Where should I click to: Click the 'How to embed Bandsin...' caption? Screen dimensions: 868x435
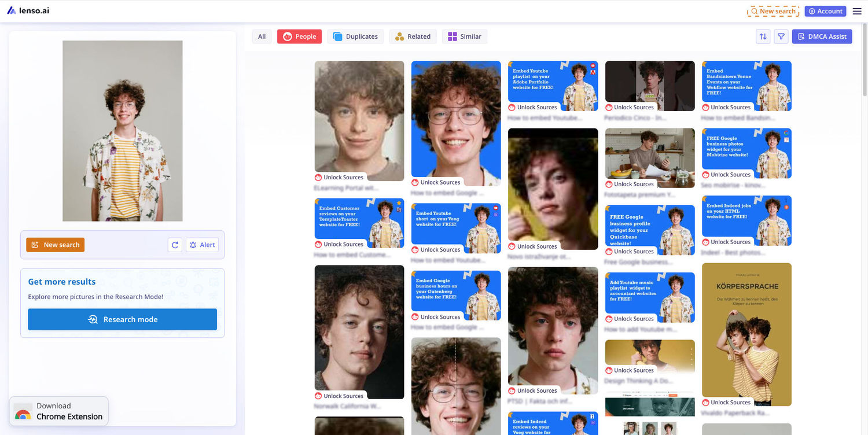[738, 118]
